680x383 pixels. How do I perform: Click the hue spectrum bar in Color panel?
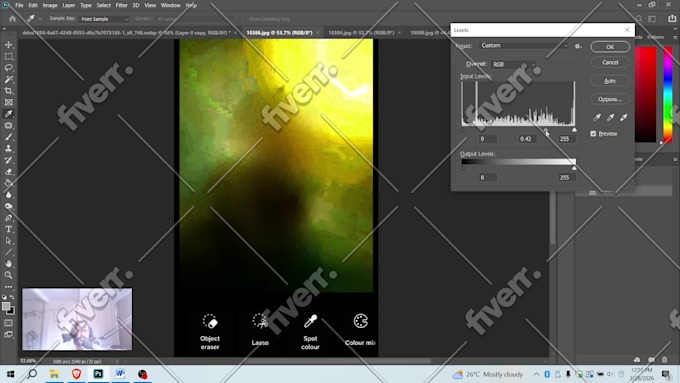(x=668, y=94)
